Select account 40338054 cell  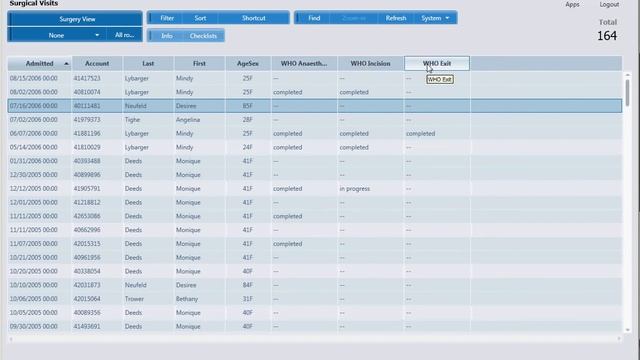point(97,271)
